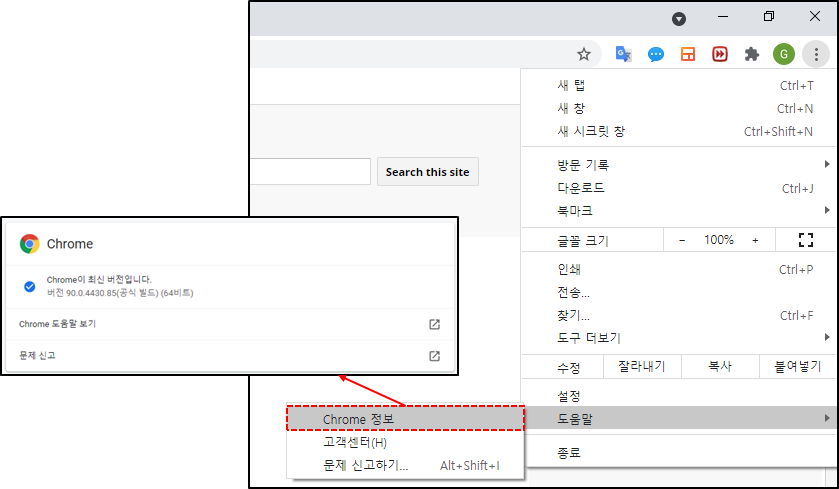
Task: Click the Chrome heading in about panel
Action: click(70, 244)
